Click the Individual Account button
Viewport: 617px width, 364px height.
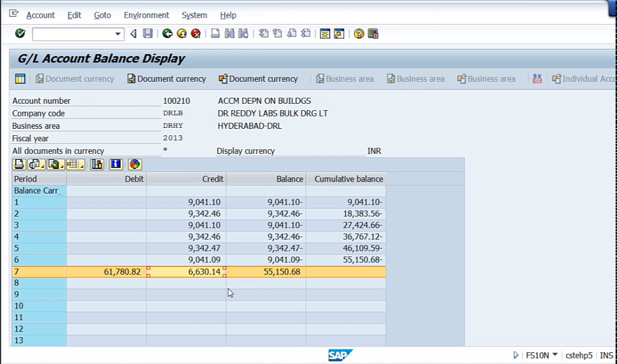click(584, 79)
